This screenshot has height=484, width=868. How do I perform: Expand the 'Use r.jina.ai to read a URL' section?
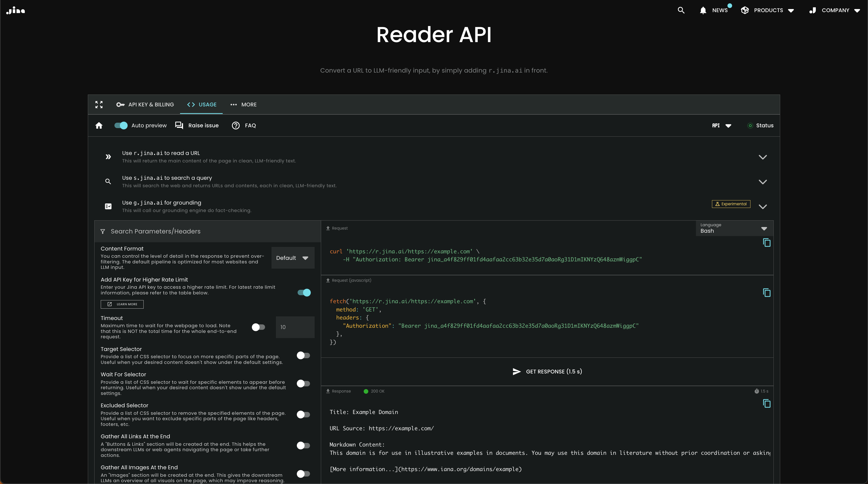(x=763, y=157)
